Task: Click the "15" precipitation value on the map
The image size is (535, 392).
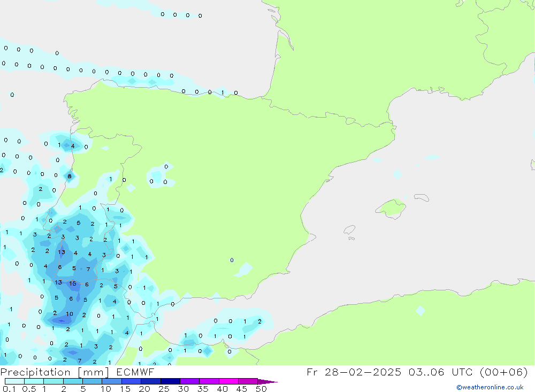Action: pos(73,283)
